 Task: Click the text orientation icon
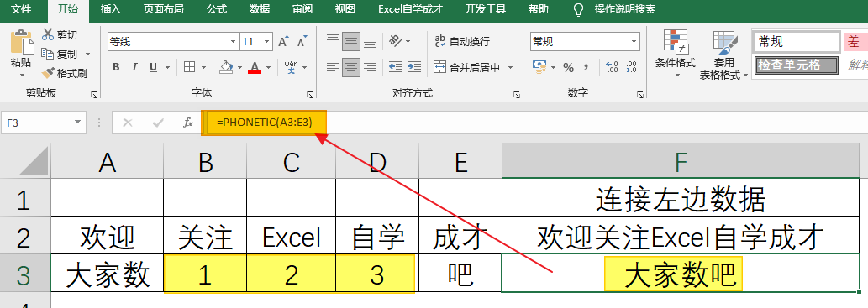click(x=396, y=41)
